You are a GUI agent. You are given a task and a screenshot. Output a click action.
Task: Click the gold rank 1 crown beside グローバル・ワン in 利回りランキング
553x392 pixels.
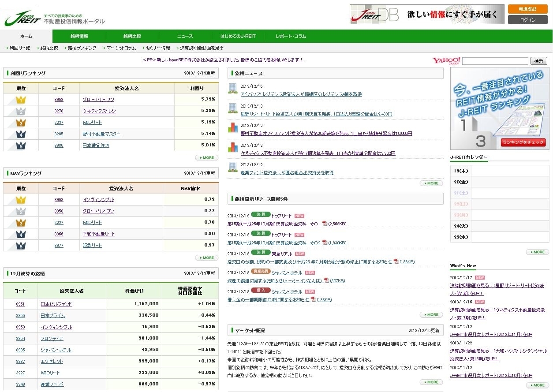tap(21, 100)
